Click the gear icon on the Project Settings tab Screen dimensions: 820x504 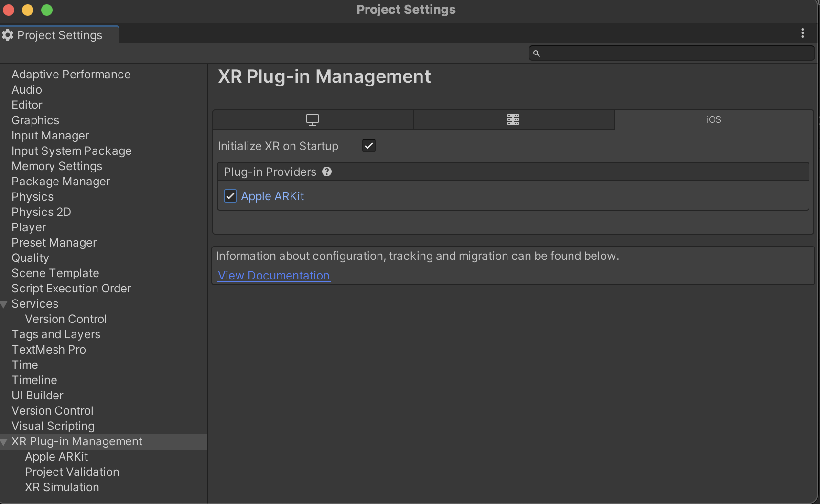8,35
